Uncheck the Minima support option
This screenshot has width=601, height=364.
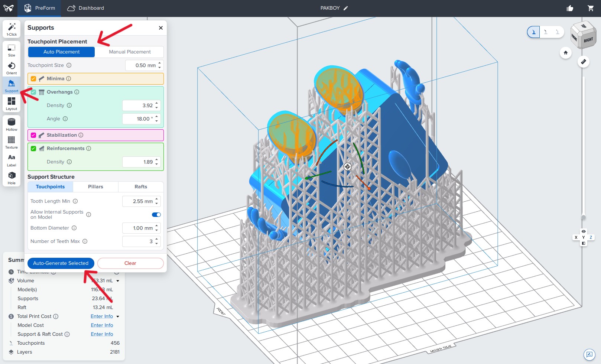coord(33,78)
